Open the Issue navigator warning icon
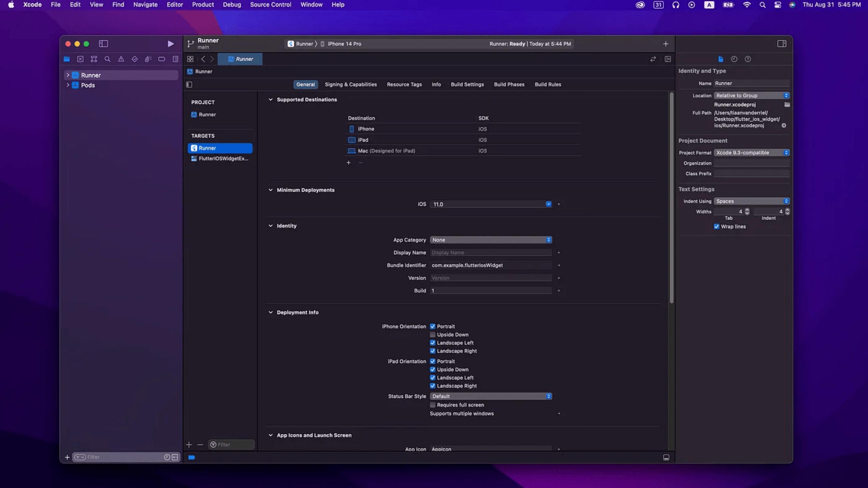 [x=121, y=59]
